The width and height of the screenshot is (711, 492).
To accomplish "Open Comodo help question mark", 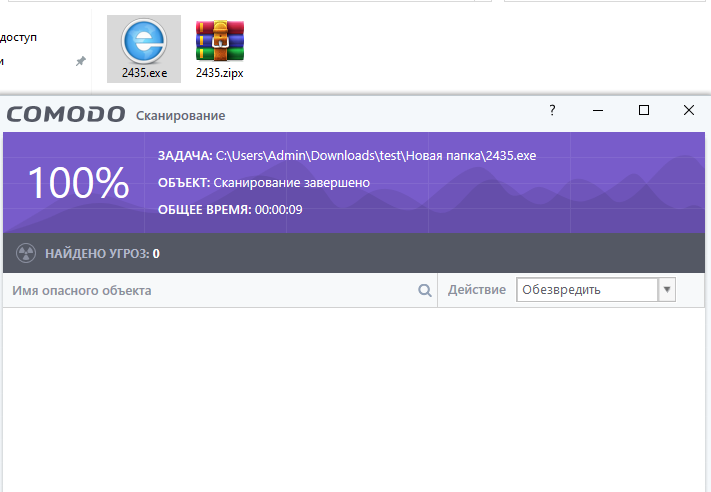I will 552,110.
